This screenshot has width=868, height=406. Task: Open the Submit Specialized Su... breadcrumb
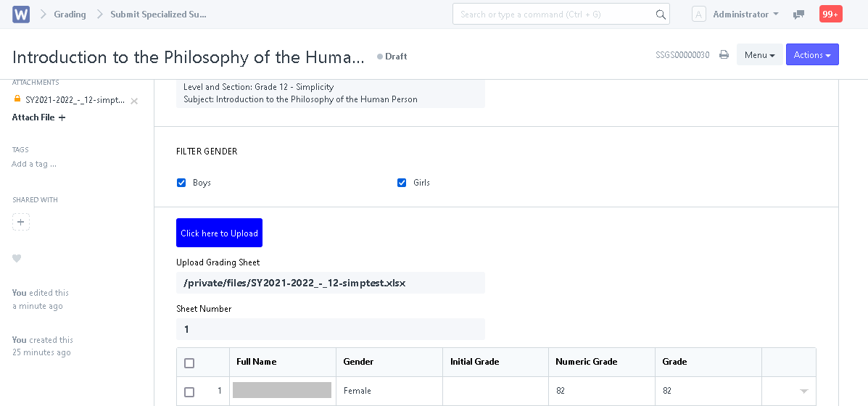pos(158,14)
